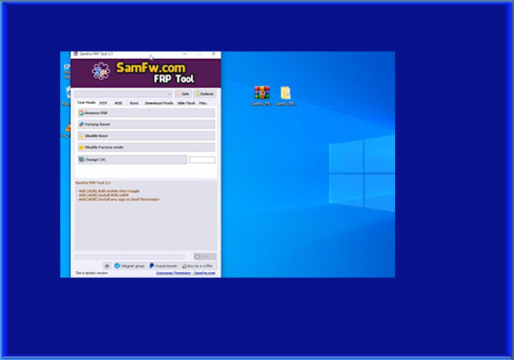Click the Disable Factory mode button
The height and width of the screenshot is (360, 514).
(146, 147)
